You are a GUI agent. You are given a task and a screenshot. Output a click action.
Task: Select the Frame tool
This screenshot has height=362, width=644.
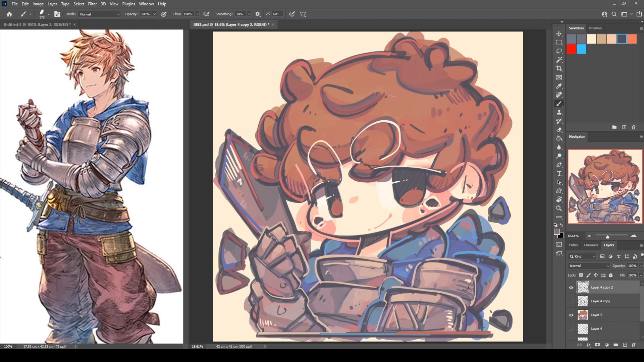click(559, 77)
